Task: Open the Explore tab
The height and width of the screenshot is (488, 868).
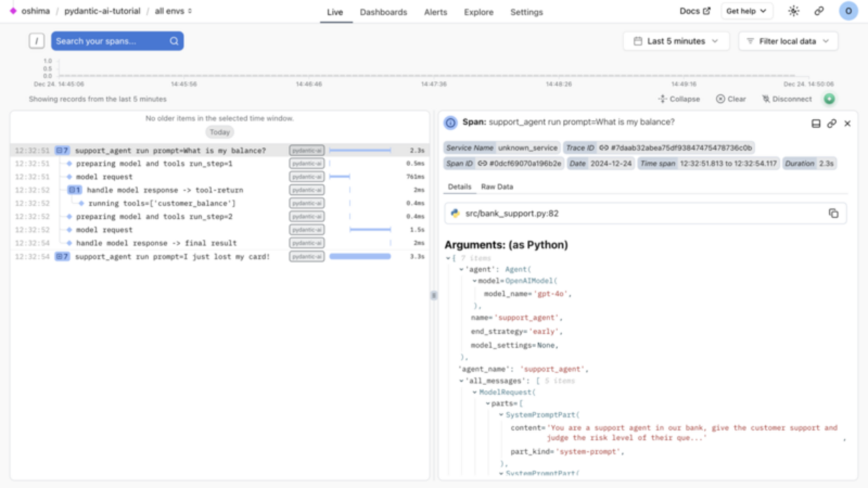Action: (x=479, y=12)
